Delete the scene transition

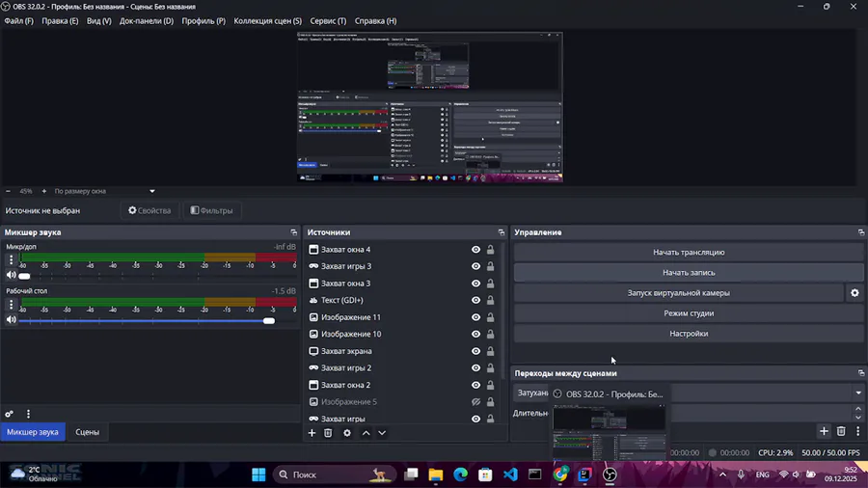click(x=841, y=431)
